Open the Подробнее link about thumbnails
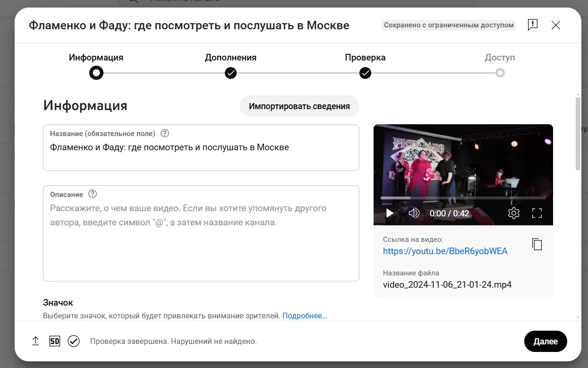Image resolution: width=588 pixels, height=368 pixels. click(305, 316)
